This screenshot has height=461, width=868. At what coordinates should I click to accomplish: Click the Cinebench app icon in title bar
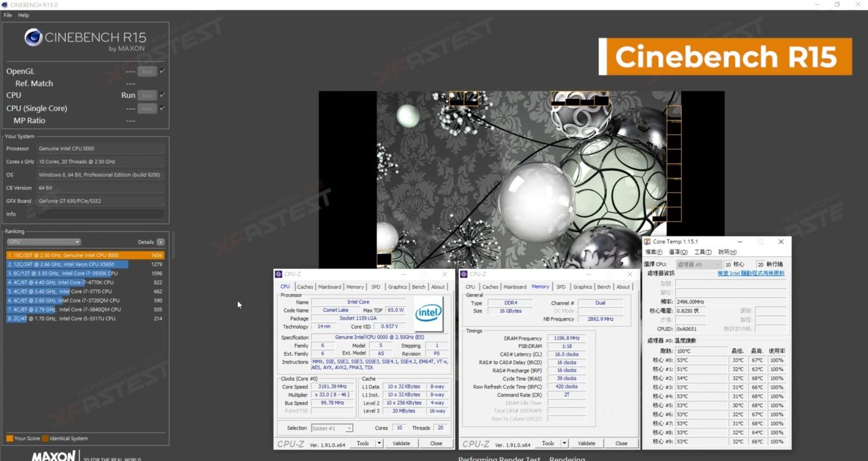tap(5, 4)
